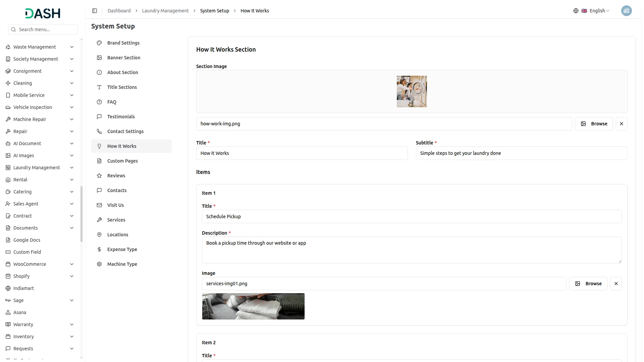Image resolution: width=644 pixels, height=362 pixels.
Task: Click the Testimonials chat bubble icon
Action: 99,117
